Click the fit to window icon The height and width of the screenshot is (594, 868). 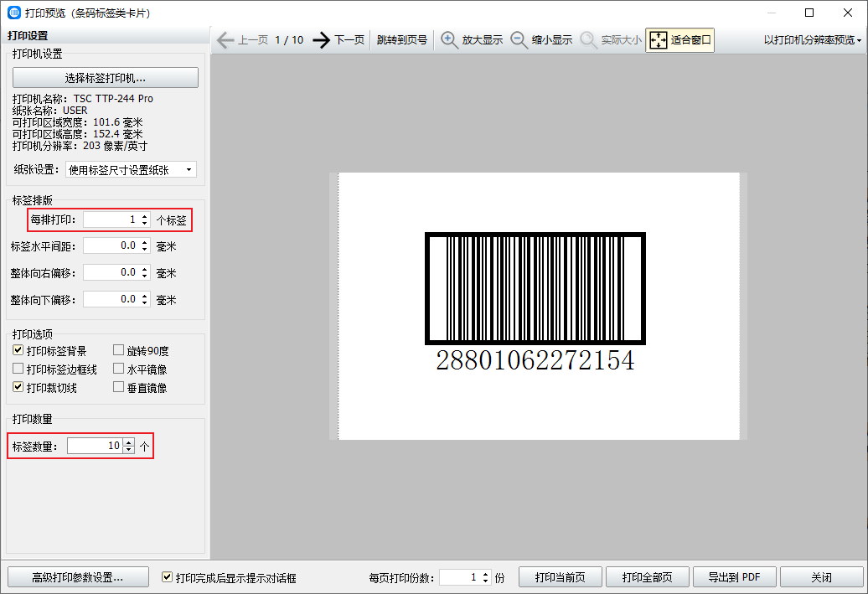tap(659, 40)
